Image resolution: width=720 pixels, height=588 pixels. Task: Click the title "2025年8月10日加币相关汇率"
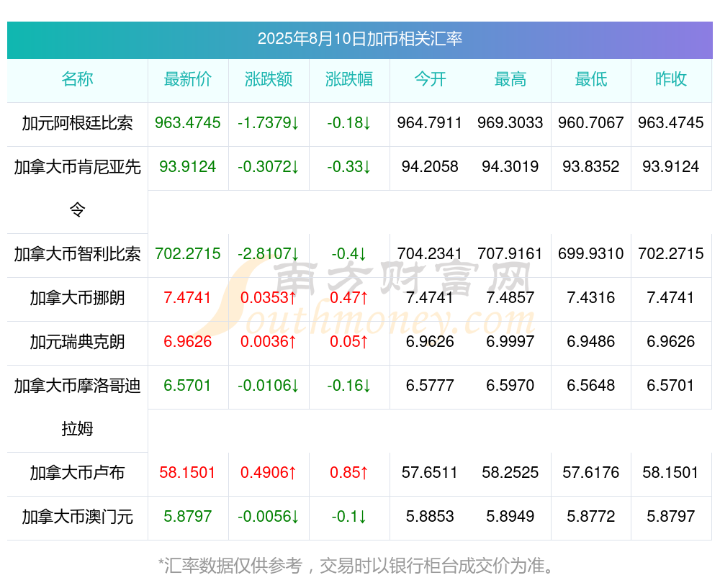[x=359, y=39]
